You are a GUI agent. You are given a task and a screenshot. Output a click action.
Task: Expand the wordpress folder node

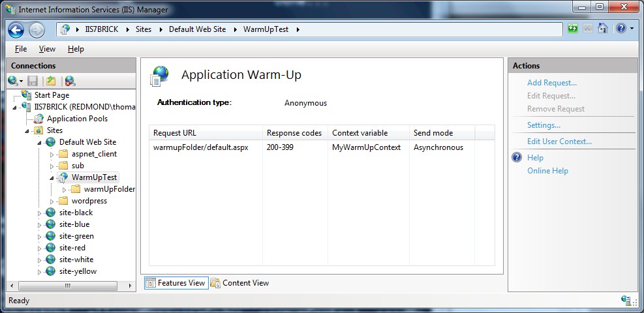pyautogui.click(x=52, y=201)
